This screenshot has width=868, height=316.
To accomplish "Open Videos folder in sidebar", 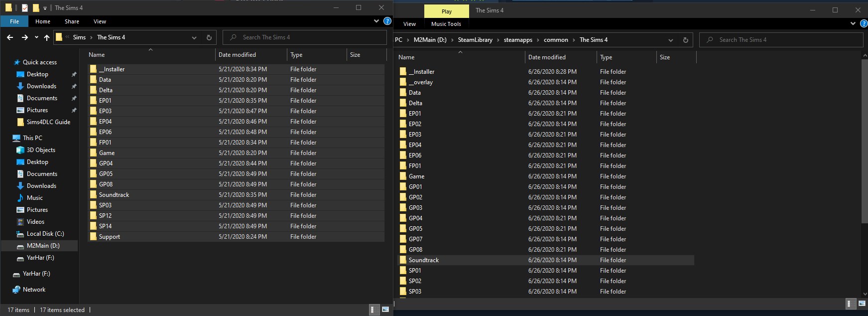I will (35, 222).
